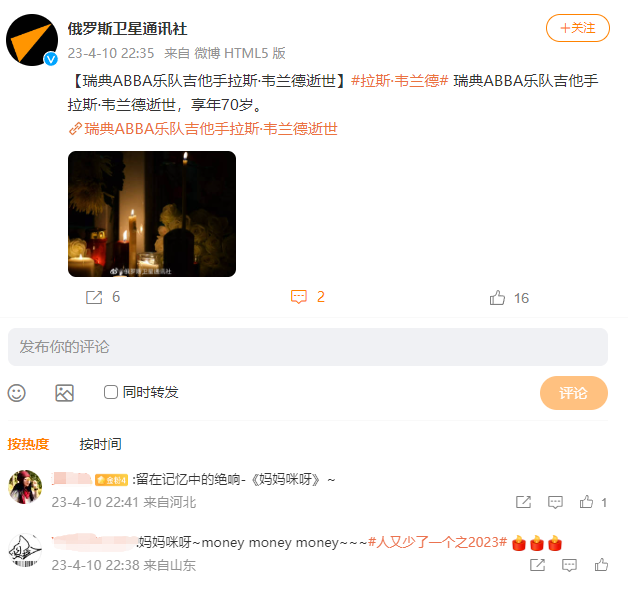Select the 按热度 sorting tab
Screen dimensions: 628x600
pos(28,444)
